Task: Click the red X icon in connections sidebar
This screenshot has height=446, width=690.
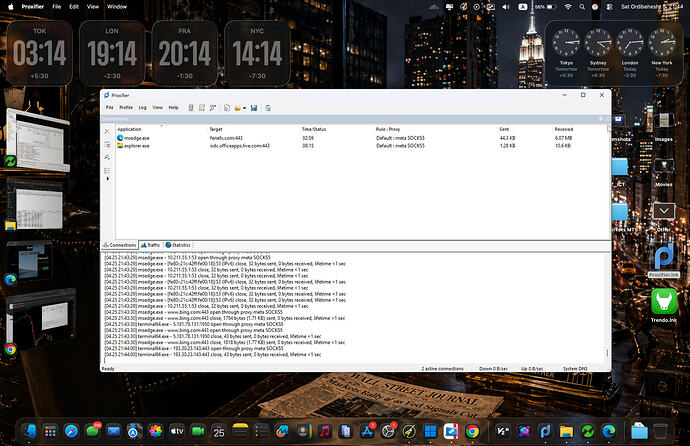Action: (107, 131)
